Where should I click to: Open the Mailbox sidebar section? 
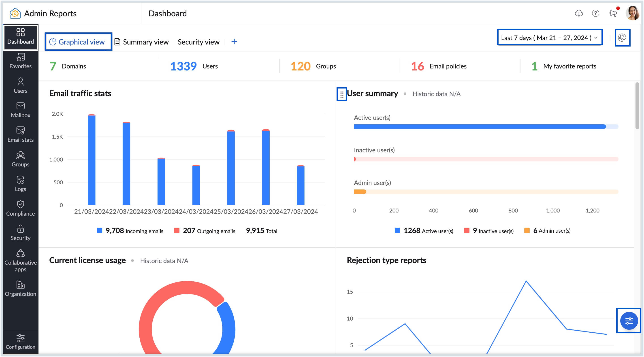tap(21, 110)
